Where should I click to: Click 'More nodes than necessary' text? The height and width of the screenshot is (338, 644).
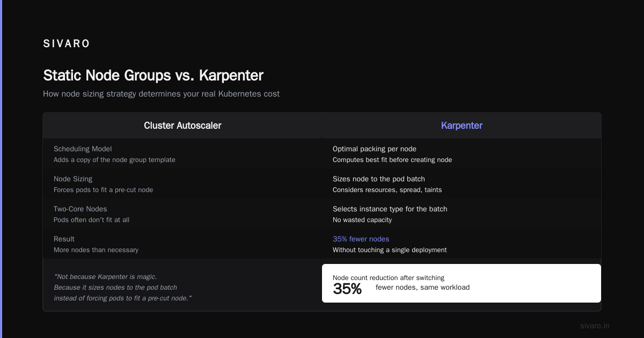96,250
